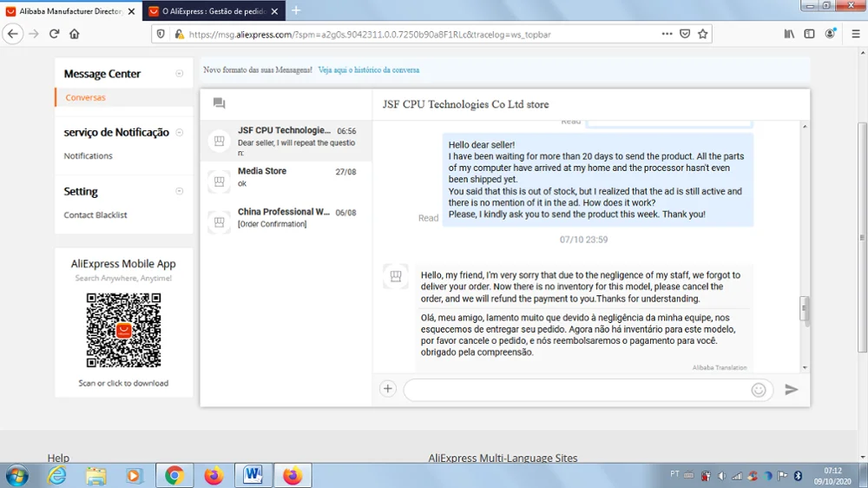Image resolution: width=868 pixels, height=488 pixels.
Task: Click the conversations chat bubble icon
Action: pos(220,103)
